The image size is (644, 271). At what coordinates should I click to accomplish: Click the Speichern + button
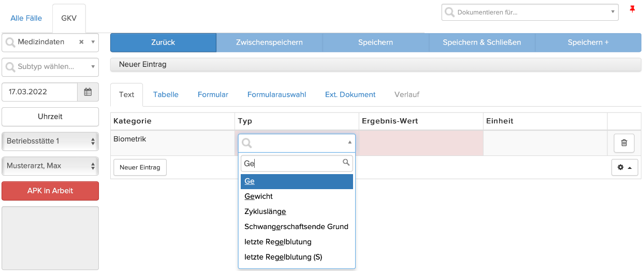click(588, 42)
